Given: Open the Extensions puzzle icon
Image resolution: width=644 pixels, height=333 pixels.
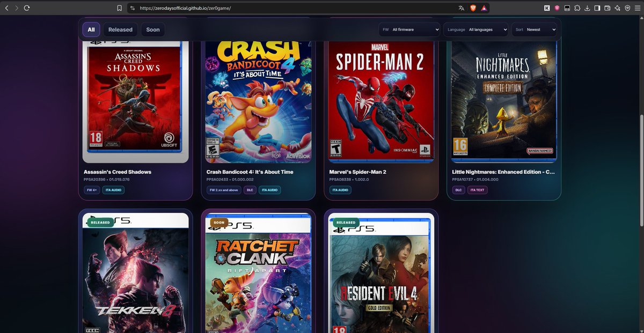Looking at the screenshot, I should (x=577, y=8).
